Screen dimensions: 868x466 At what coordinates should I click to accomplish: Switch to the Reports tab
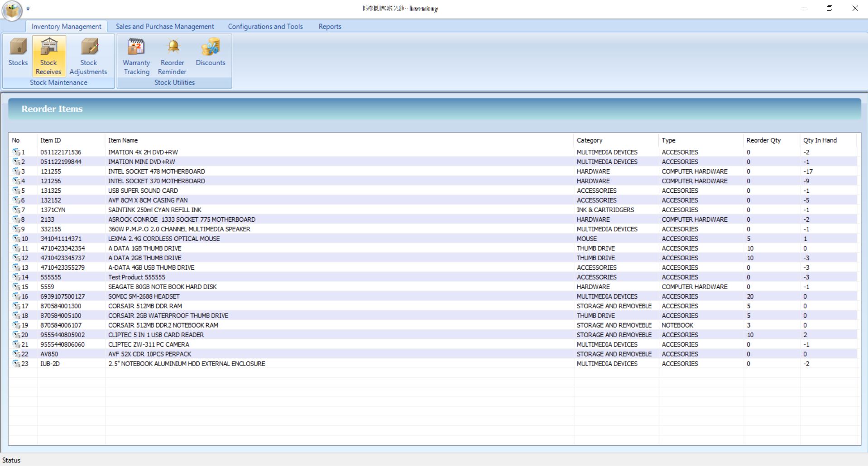(330, 26)
